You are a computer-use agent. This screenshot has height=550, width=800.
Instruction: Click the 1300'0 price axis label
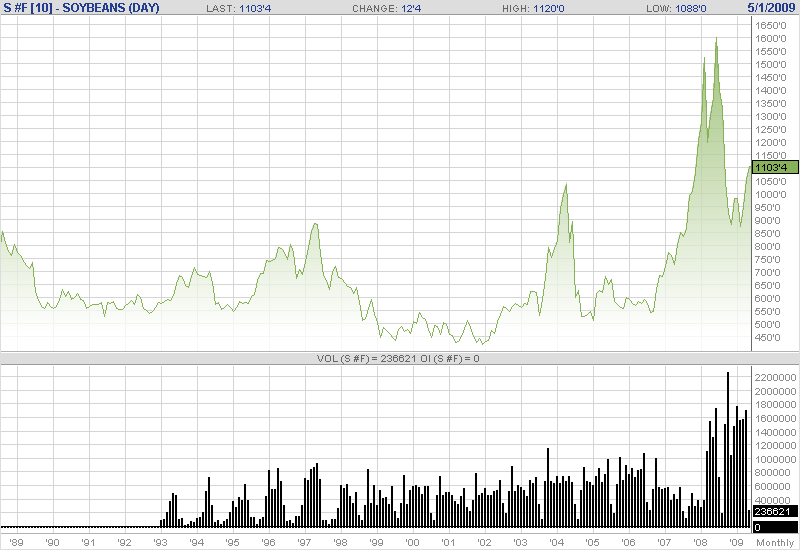point(770,116)
